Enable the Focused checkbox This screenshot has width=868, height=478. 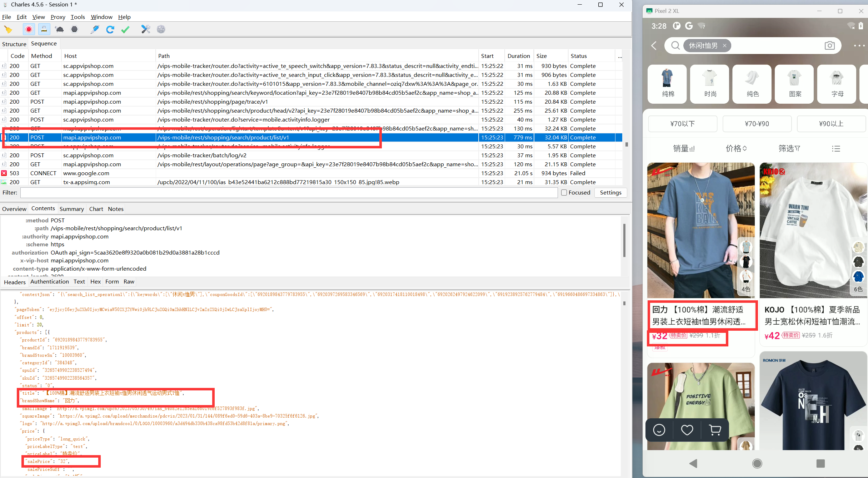[564, 193]
